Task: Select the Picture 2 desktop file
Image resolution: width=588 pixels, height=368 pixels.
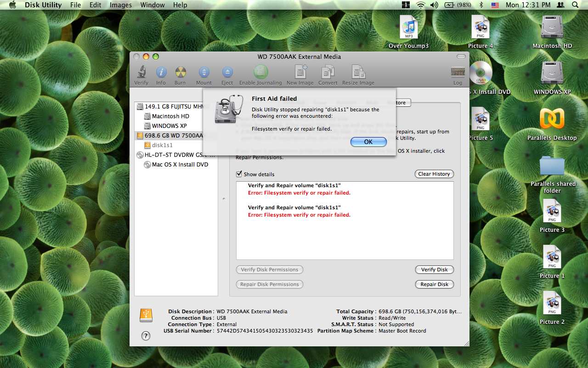Action: 552,307
